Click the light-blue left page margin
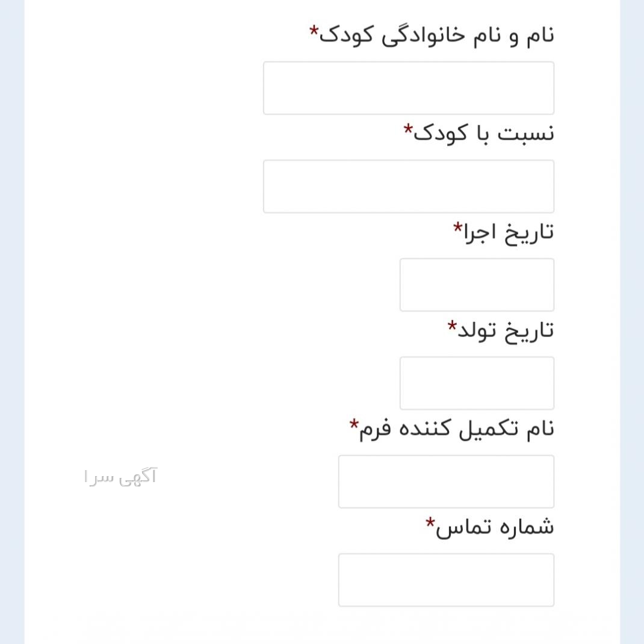 click(11, 301)
